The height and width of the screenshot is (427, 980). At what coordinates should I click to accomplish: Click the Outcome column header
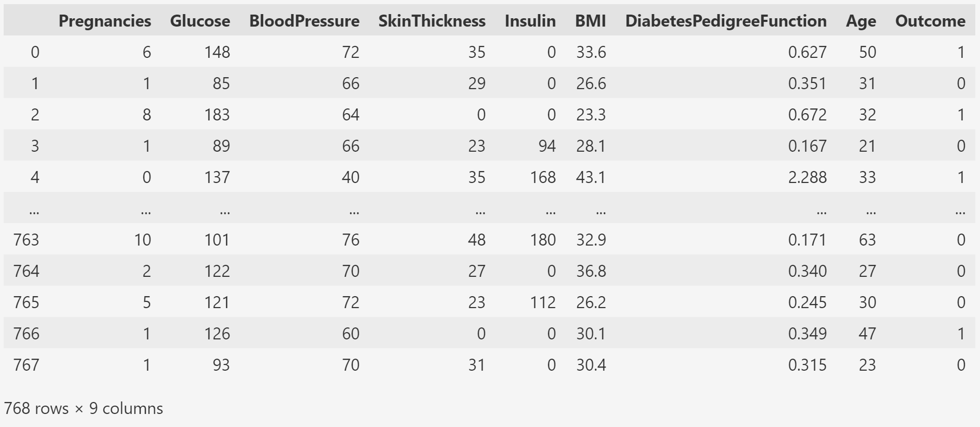(930, 21)
